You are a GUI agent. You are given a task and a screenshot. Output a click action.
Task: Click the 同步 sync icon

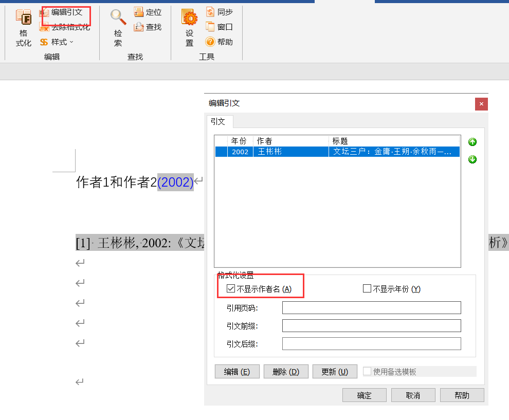tap(210, 12)
